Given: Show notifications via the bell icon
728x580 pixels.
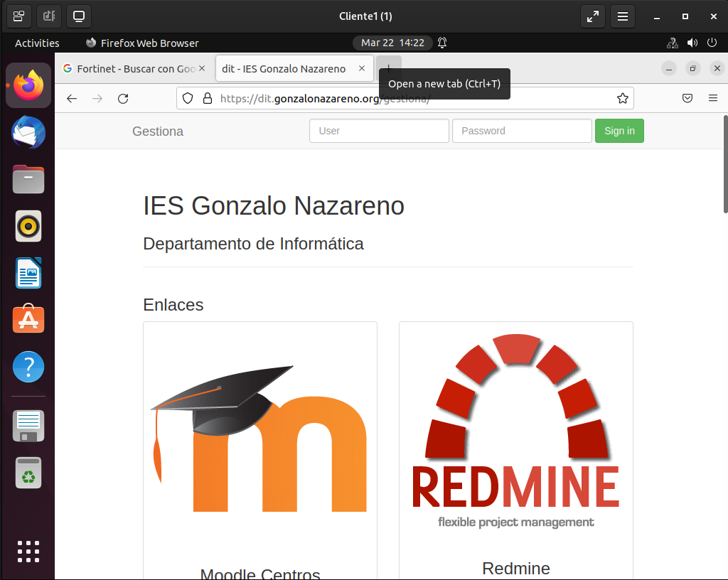Looking at the screenshot, I should 442,43.
